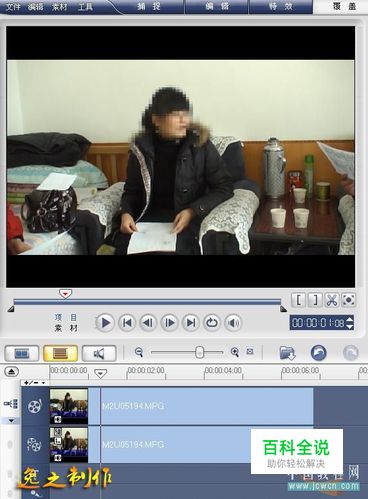The width and height of the screenshot is (368, 499).
Task: Click the left trim handle on the preview bar
Action: pyautogui.click(x=11, y=309)
